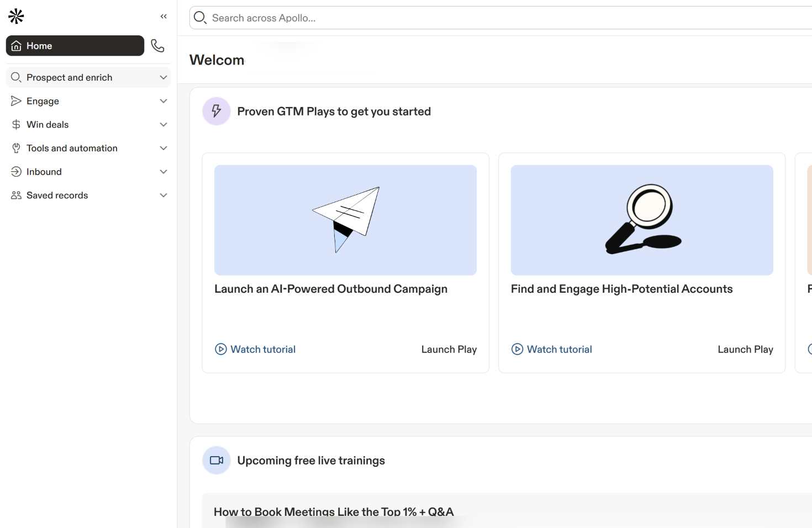This screenshot has width=812, height=528.
Task: Collapse the sidebar with double-chevron icon
Action: coord(164,17)
